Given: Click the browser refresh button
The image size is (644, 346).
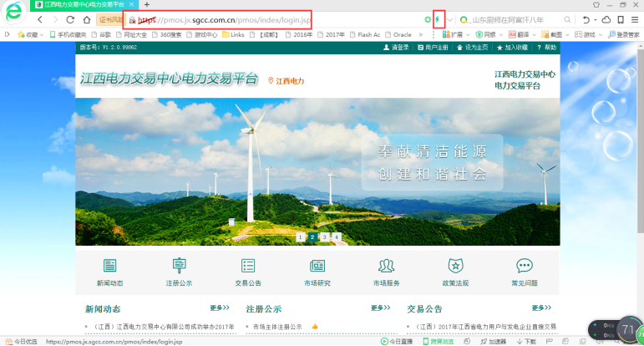Looking at the screenshot, I should (70, 19).
